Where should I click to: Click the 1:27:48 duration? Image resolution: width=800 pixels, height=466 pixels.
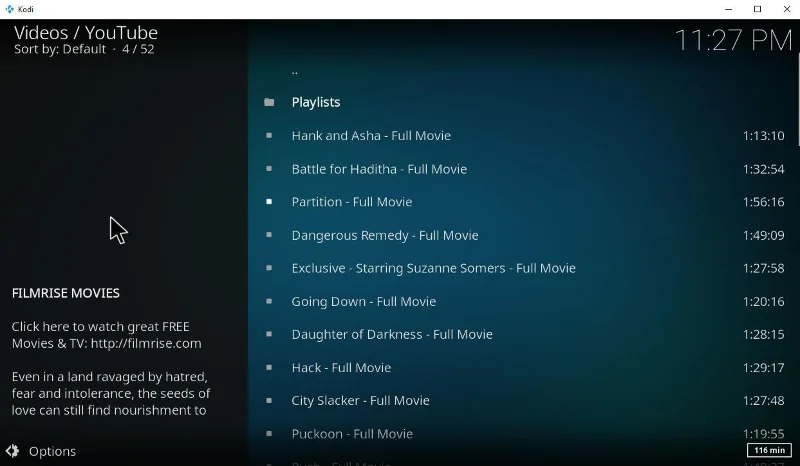click(763, 401)
